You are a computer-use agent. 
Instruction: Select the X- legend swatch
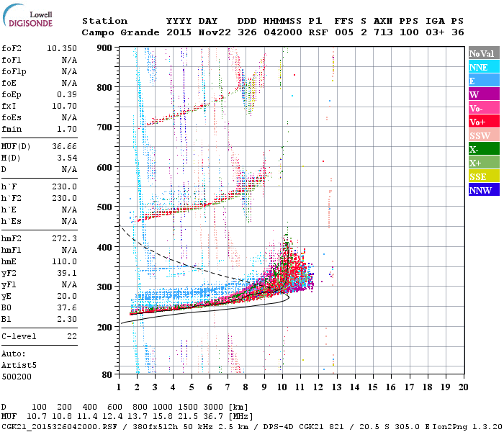point(484,149)
